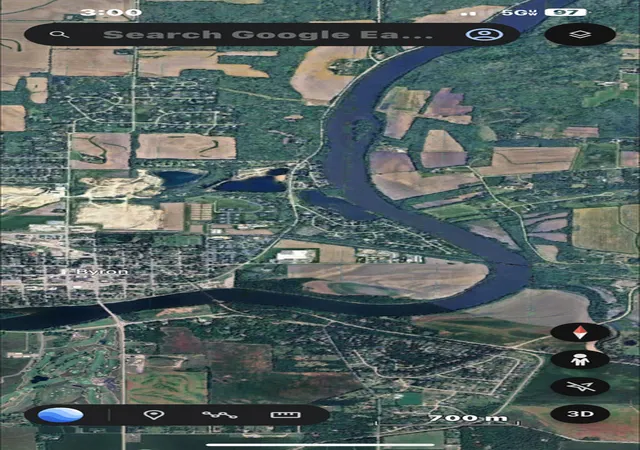
Task: Tap the 3:00 clock in status bar
Action: click(111, 12)
